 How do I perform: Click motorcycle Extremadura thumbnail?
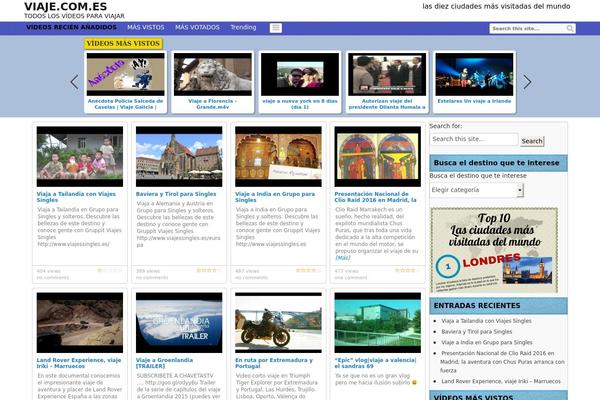[278, 323]
